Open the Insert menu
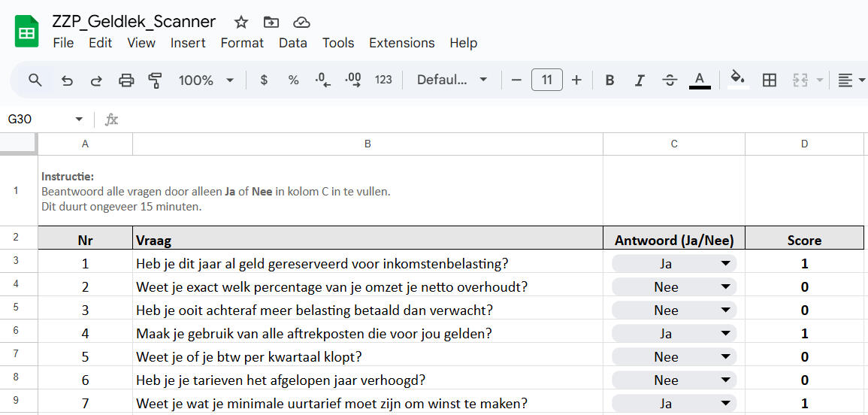Image resolution: width=868 pixels, height=415 pixels. [x=188, y=43]
